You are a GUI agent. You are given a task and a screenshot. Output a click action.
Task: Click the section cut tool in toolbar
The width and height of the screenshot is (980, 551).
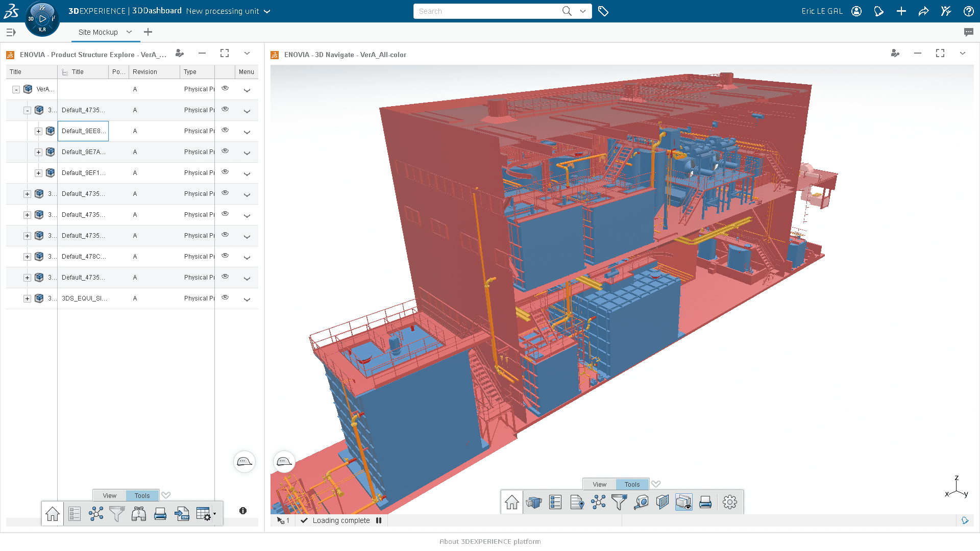click(663, 502)
